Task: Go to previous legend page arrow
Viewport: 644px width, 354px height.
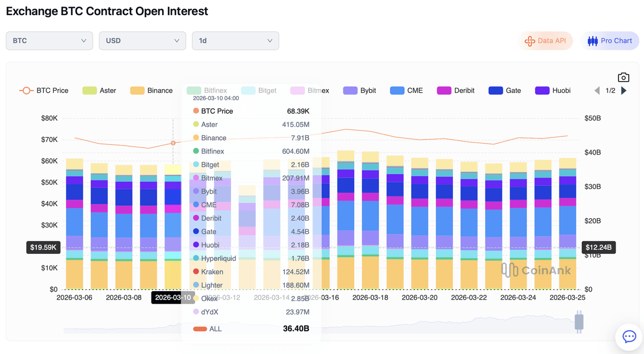Action: tap(597, 91)
